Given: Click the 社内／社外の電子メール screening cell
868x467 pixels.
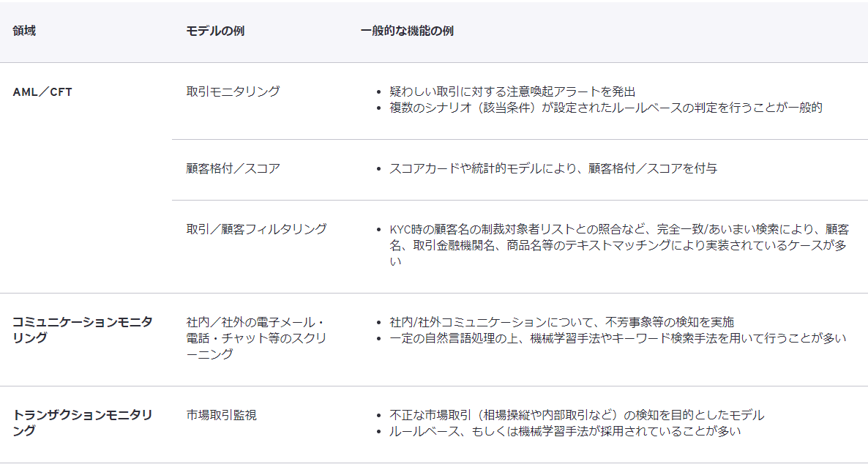Looking at the screenshot, I should click(x=256, y=338).
